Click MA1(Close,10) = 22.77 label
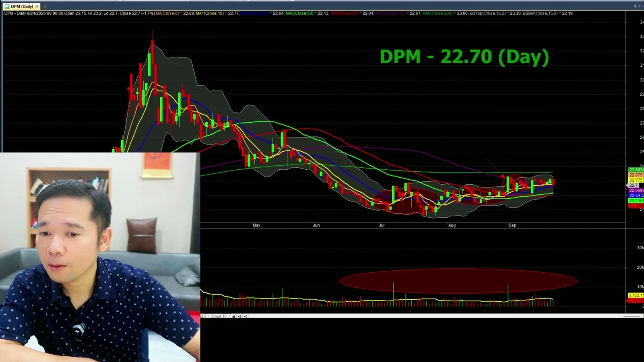 pos(217,13)
